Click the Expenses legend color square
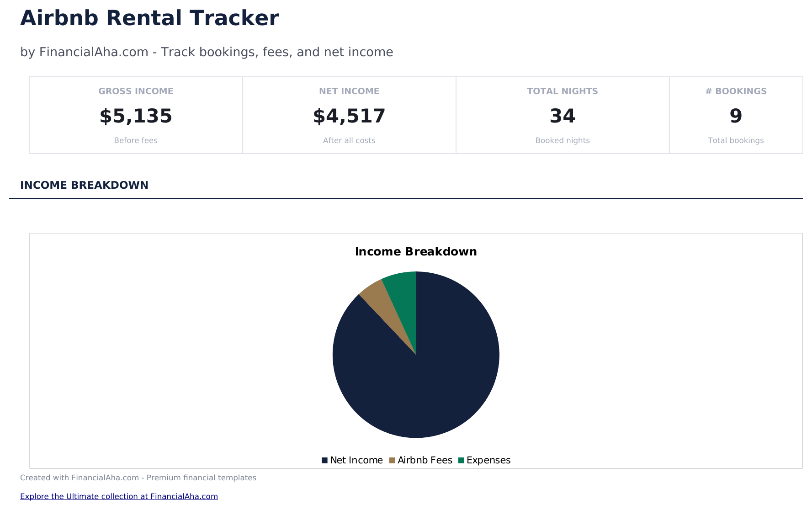812x510 pixels. coord(461,461)
